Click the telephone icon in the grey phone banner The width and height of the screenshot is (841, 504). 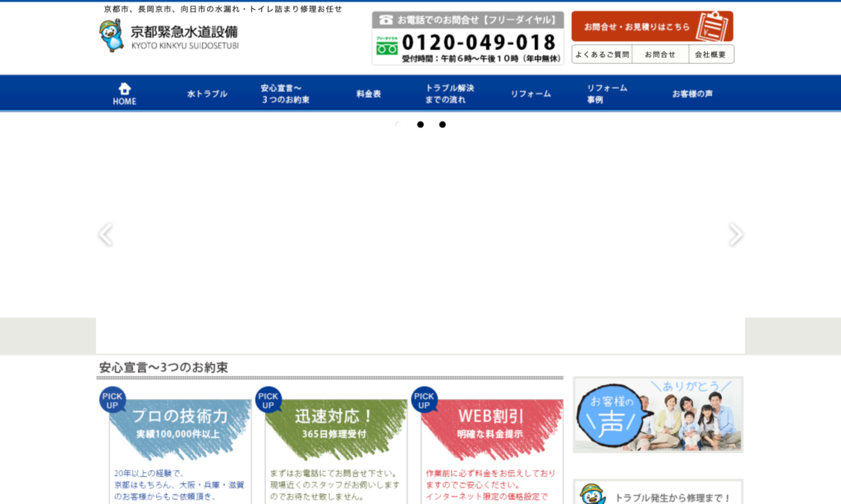[x=386, y=20]
